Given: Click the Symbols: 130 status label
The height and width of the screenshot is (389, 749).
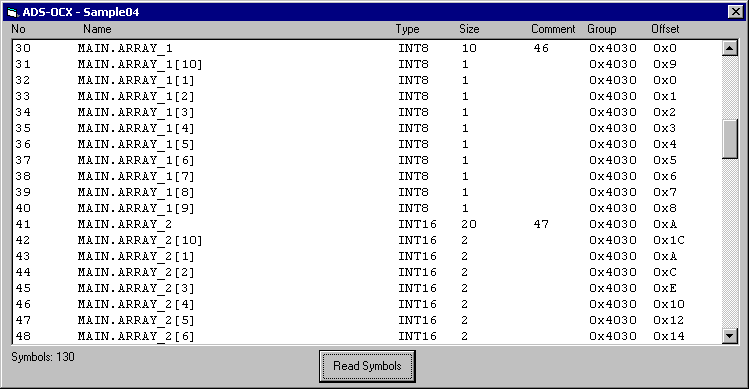Looking at the screenshot, I should (x=43, y=357).
